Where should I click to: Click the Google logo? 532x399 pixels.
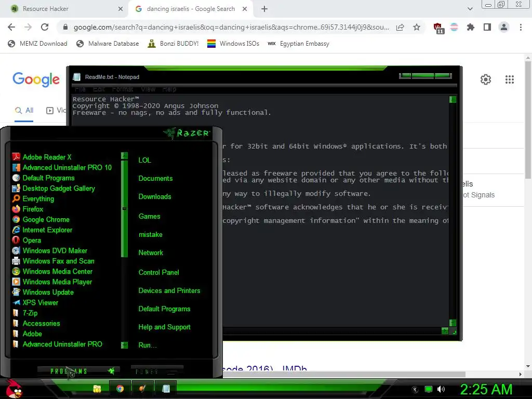pos(36,80)
